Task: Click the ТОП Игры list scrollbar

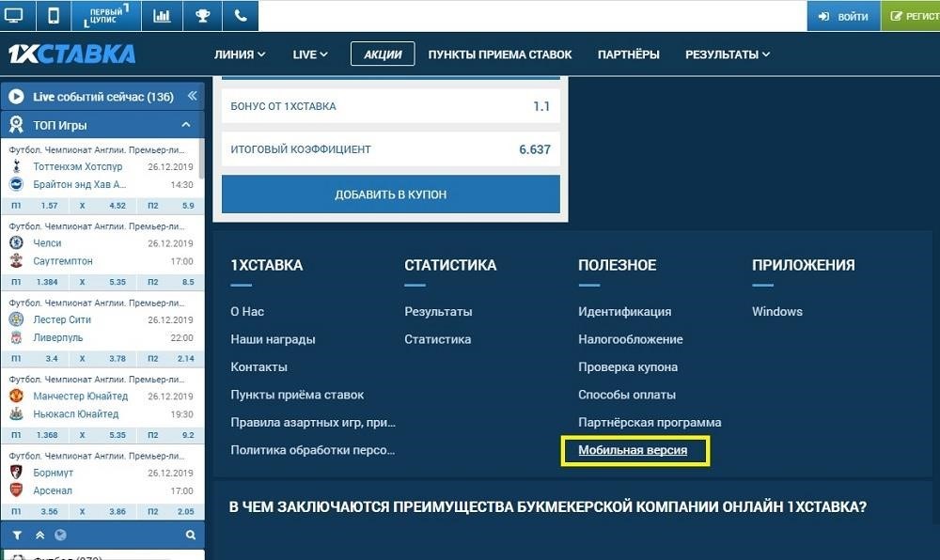Action: coord(201,159)
